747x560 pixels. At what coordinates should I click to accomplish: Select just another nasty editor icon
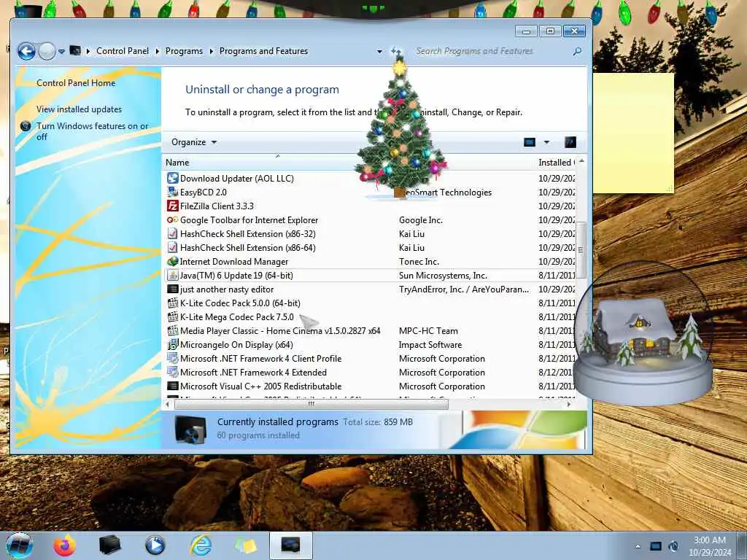click(x=172, y=289)
